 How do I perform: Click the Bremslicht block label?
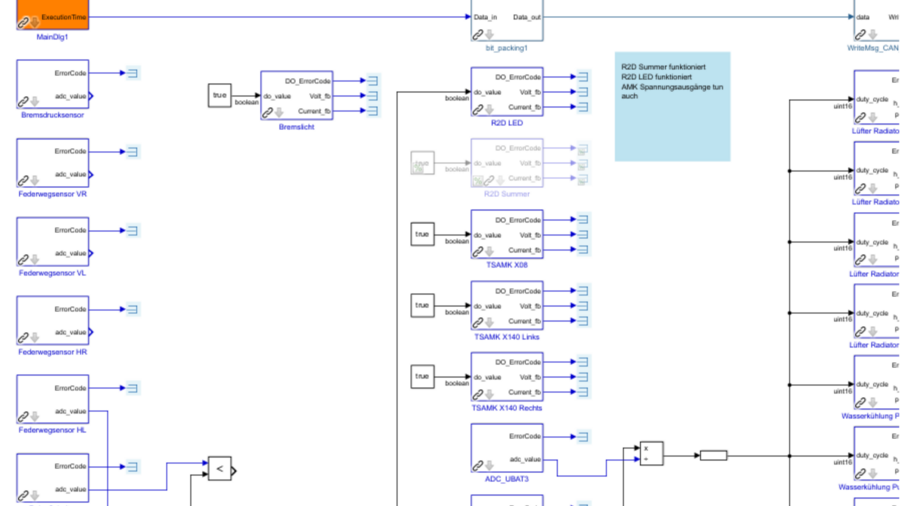(296, 127)
